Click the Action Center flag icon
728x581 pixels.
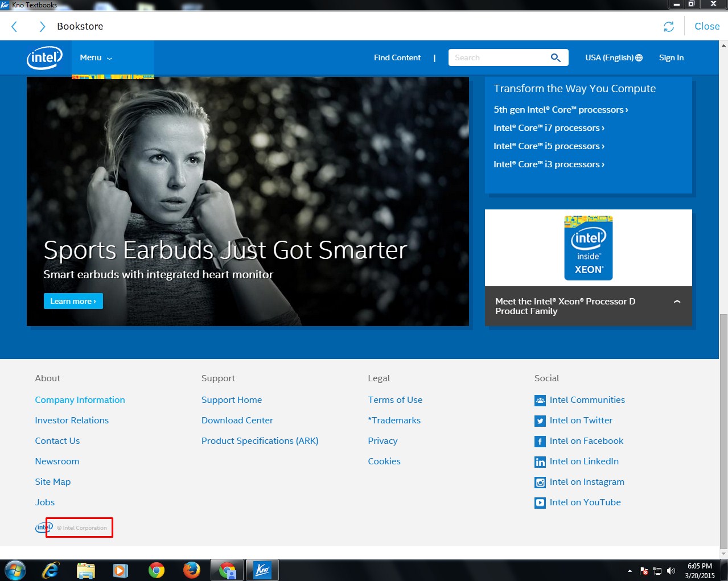click(644, 571)
